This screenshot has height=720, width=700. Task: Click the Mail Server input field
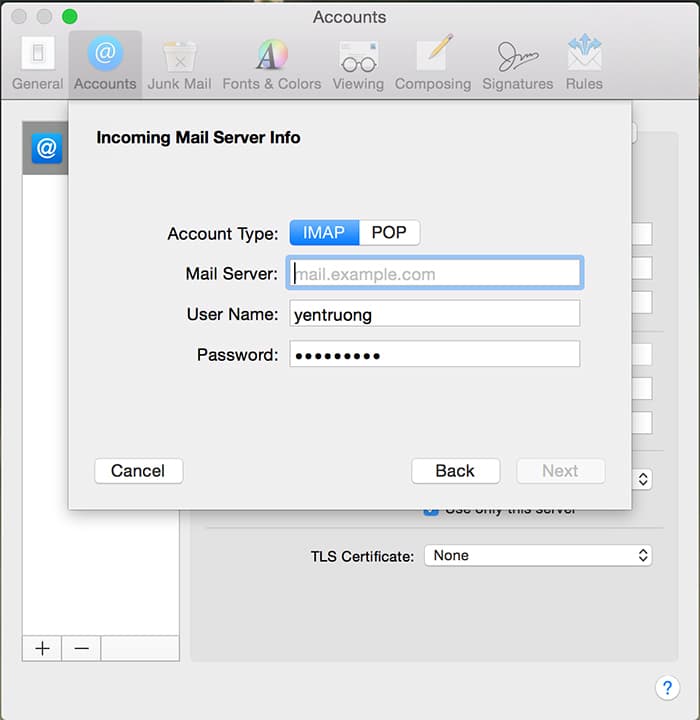click(x=435, y=274)
